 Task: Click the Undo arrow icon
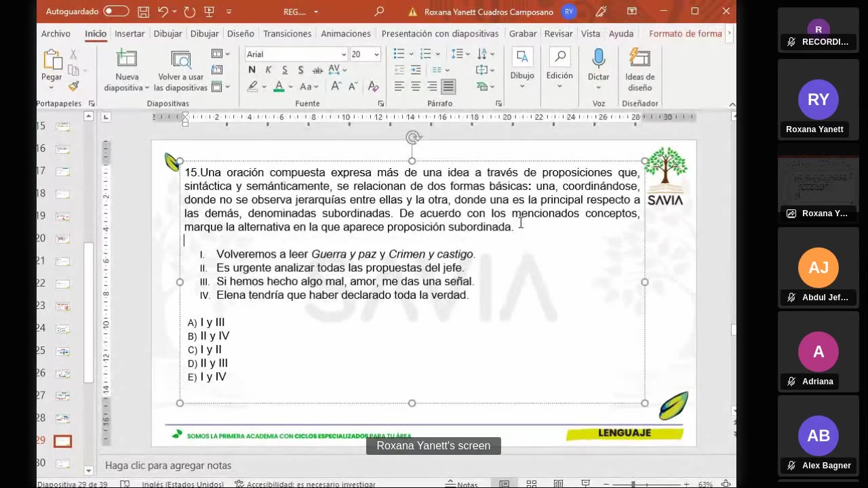click(x=163, y=12)
